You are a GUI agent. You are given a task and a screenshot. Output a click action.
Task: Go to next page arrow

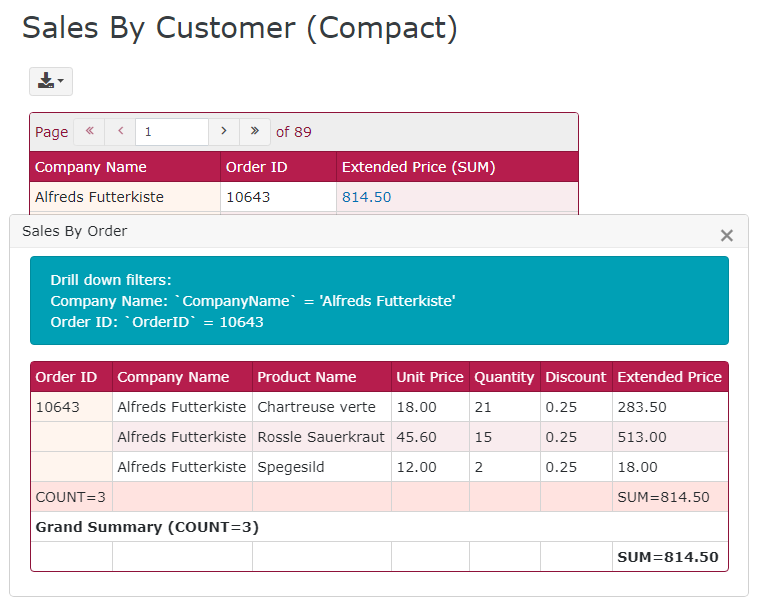[224, 131]
